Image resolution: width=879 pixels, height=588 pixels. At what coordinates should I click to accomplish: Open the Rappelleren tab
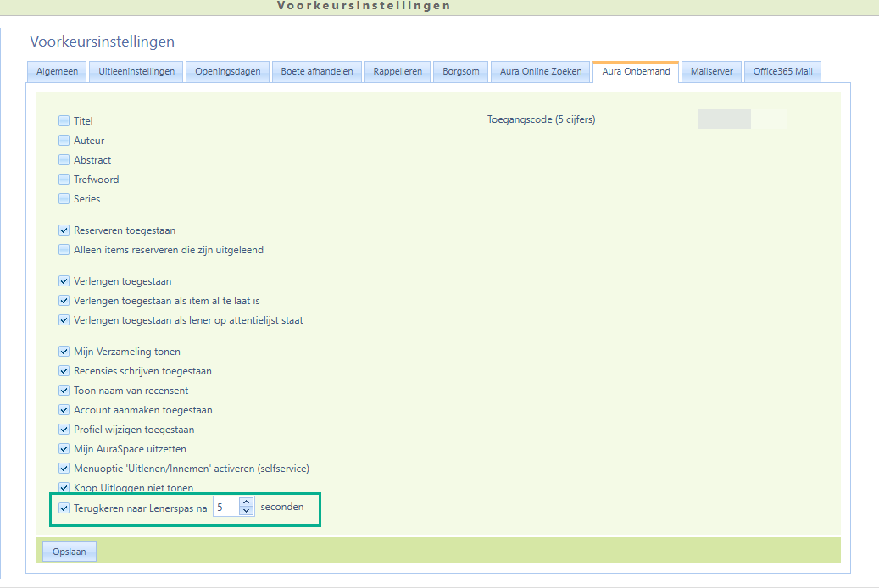coord(398,72)
